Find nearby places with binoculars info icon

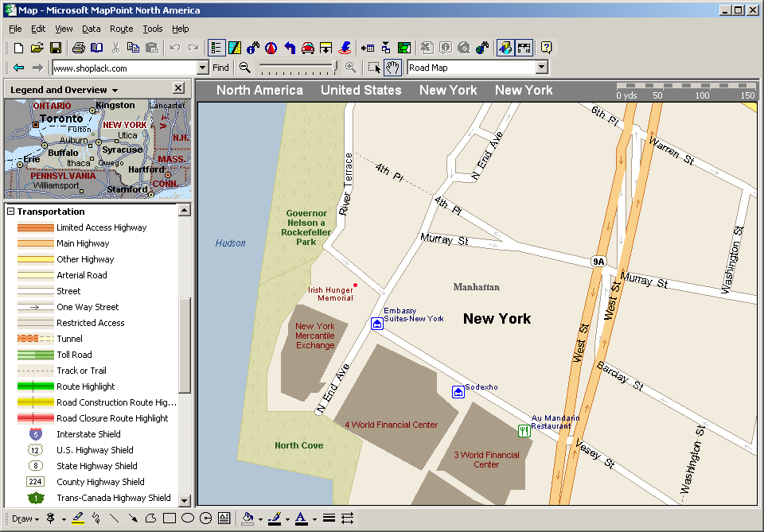tap(253, 48)
